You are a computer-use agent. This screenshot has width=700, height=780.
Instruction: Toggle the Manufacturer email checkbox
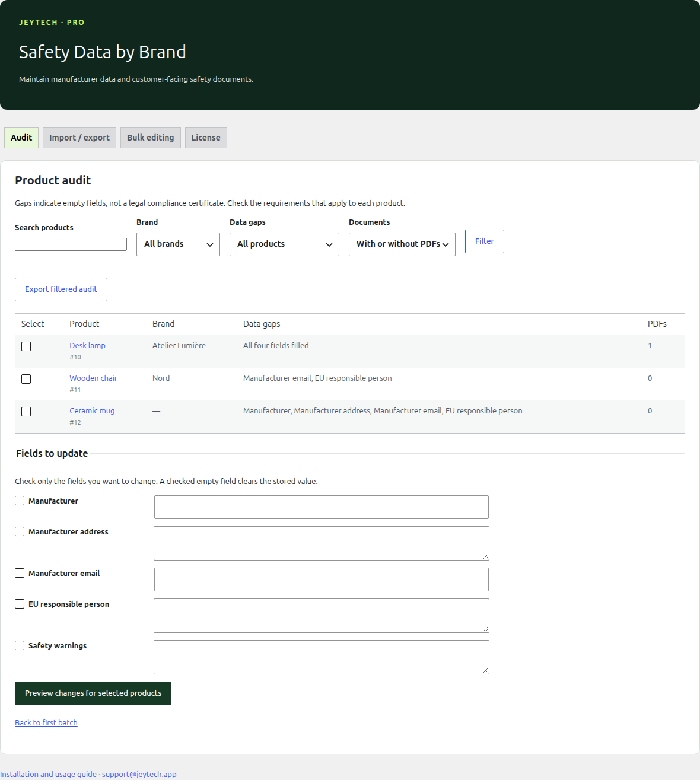pyautogui.click(x=20, y=573)
